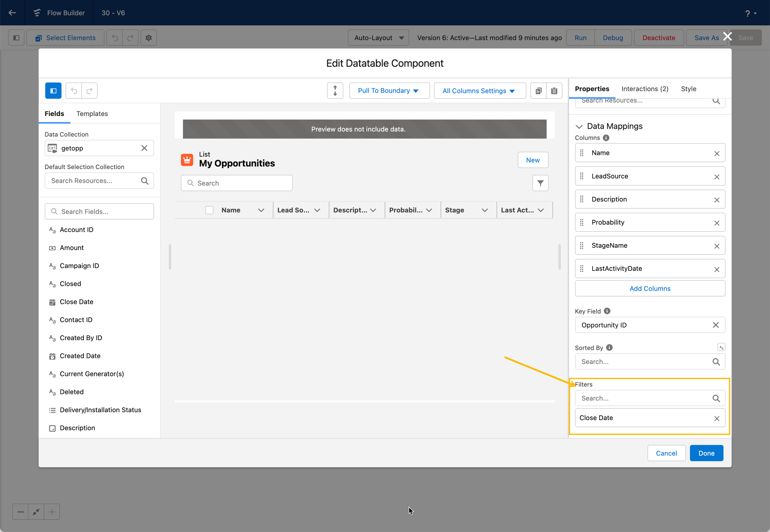The height and width of the screenshot is (532, 770).
Task: Clear the getopp data collection
Action: click(x=144, y=148)
